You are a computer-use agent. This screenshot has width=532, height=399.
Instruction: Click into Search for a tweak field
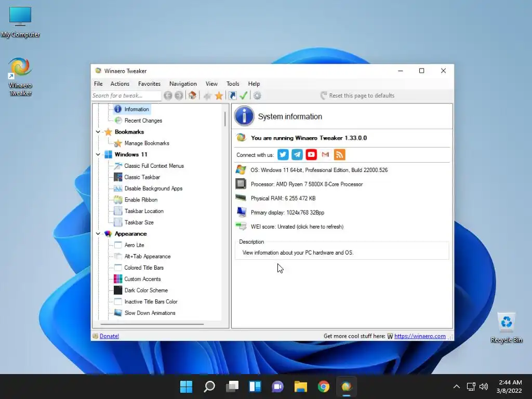click(x=126, y=96)
